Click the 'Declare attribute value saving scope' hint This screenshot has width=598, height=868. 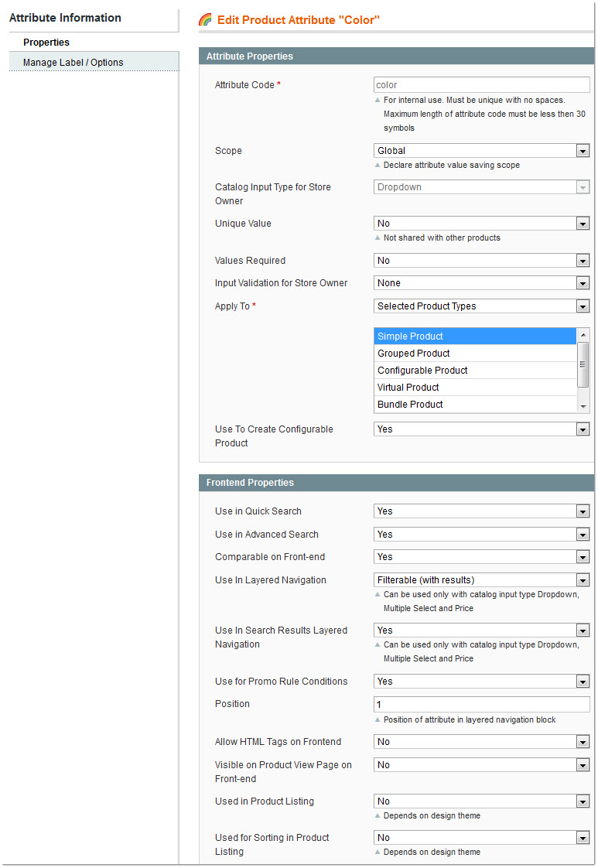tap(451, 165)
